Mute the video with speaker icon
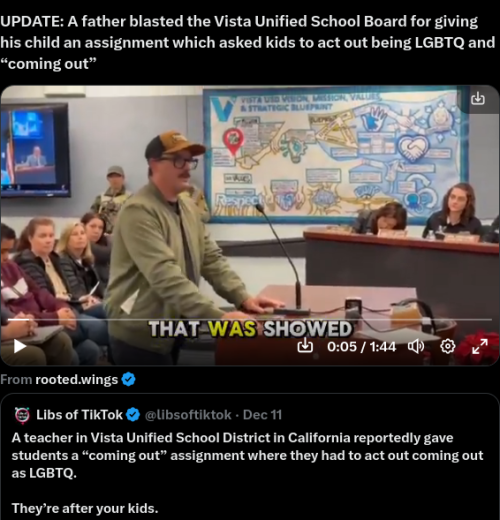 tap(416, 347)
